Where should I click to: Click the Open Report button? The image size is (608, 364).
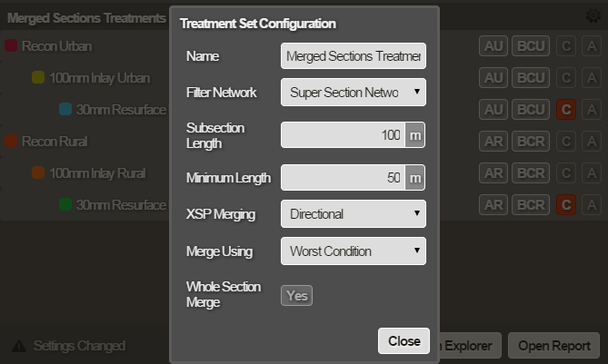553,346
